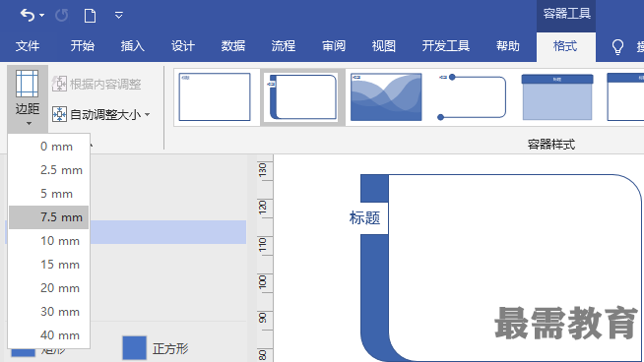Image resolution: width=644 pixels, height=362 pixels.
Task: Switch to the 审阅 ribbon tab
Action: point(334,46)
